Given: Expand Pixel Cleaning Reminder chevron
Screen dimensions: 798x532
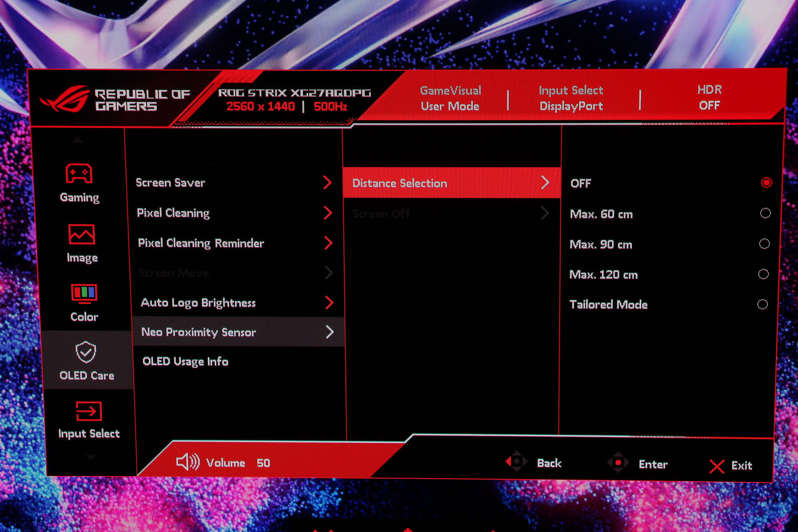Looking at the screenshot, I should [x=328, y=243].
